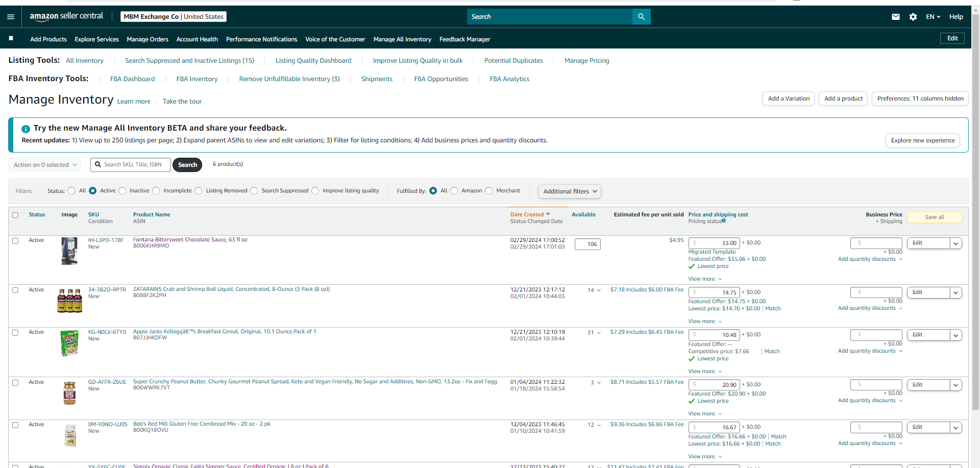Check the box for SKU KG-NOLV-6TYD
Viewport: 980px width, 468px height.
[15, 332]
